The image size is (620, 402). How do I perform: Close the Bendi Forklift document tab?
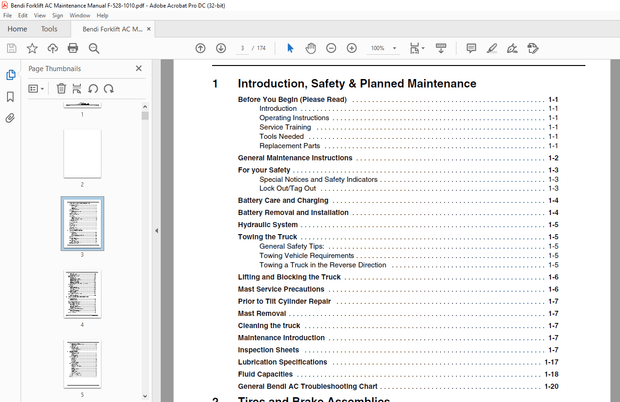click(149, 29)
